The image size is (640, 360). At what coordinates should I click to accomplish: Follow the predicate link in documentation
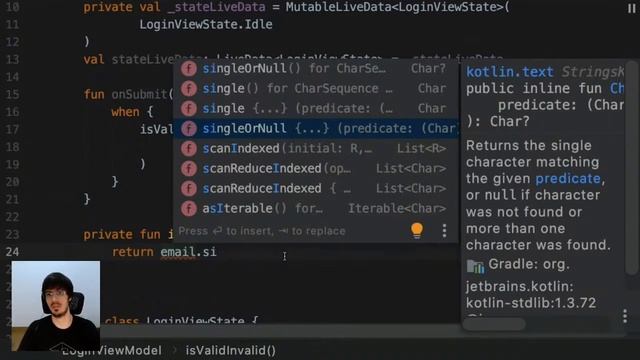coord(568,179)
